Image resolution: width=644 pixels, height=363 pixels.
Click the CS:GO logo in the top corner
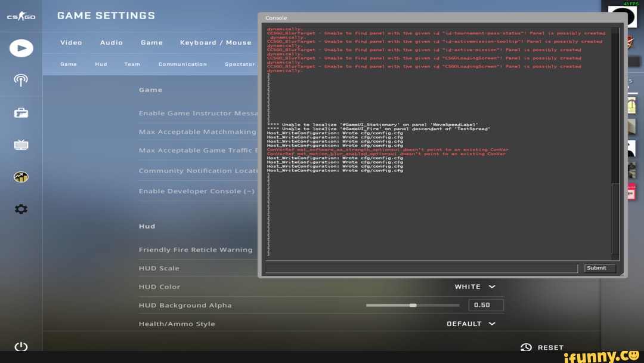click(21, 16)
